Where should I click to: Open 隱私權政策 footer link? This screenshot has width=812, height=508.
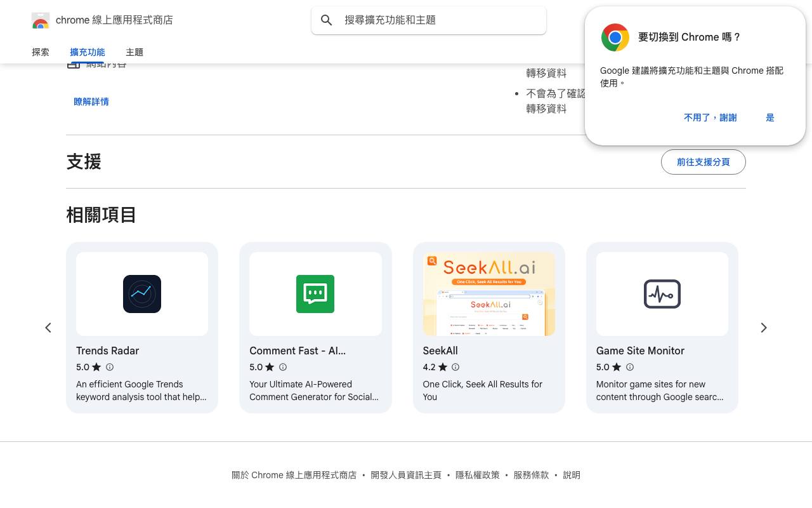pos(478,475)
